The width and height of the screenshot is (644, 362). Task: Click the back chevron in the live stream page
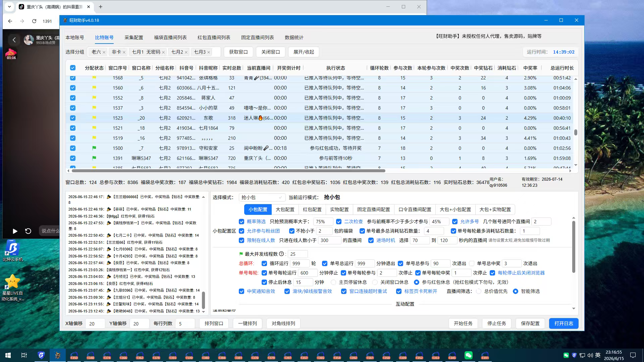(14, 40)
